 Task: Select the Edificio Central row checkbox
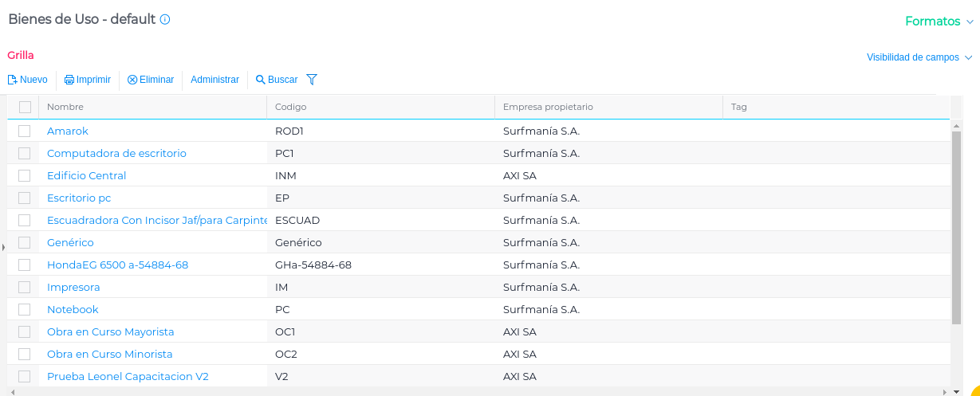click(x=25, y=175)
